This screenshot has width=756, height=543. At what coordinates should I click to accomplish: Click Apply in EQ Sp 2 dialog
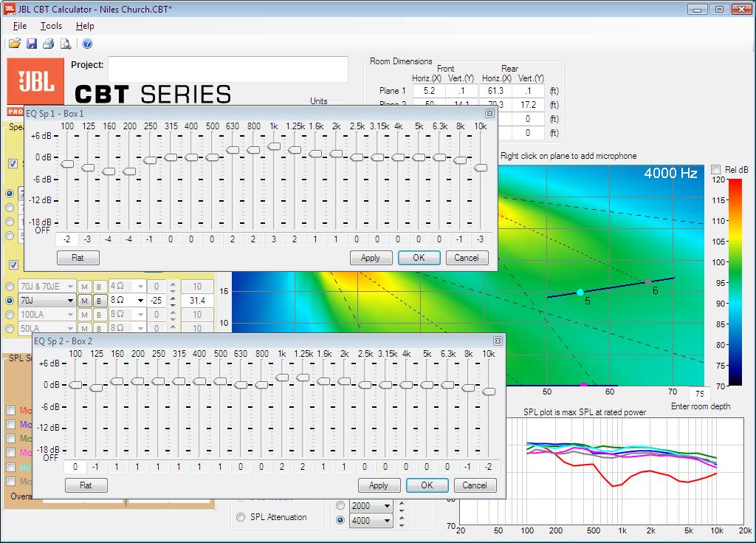[379, 485]
